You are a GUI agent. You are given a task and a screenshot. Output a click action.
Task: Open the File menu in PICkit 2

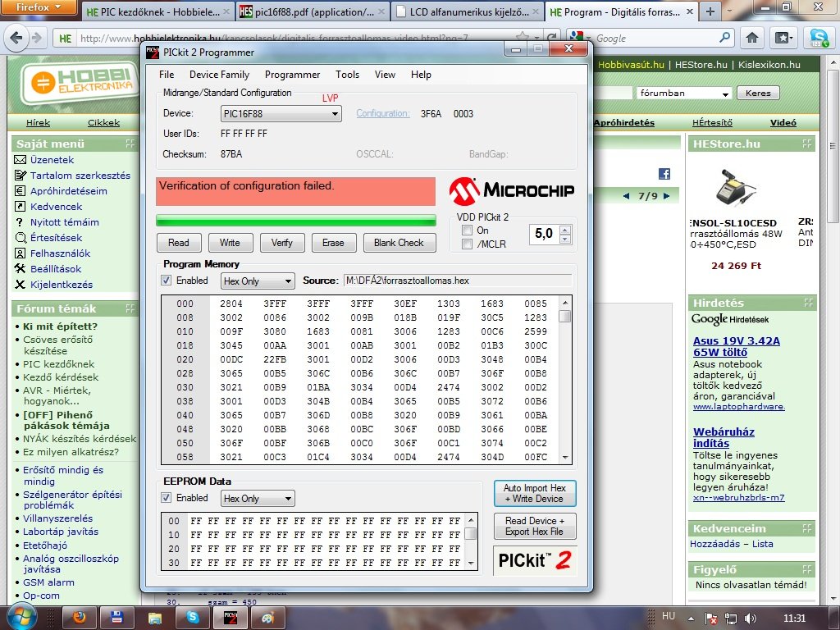click(167, 75)
